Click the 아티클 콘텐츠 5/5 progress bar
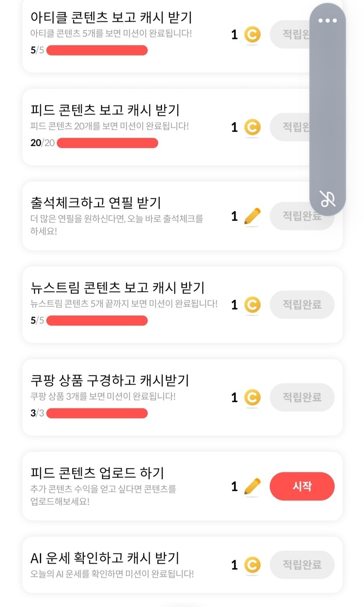364x607 pixels. [97, 50]
